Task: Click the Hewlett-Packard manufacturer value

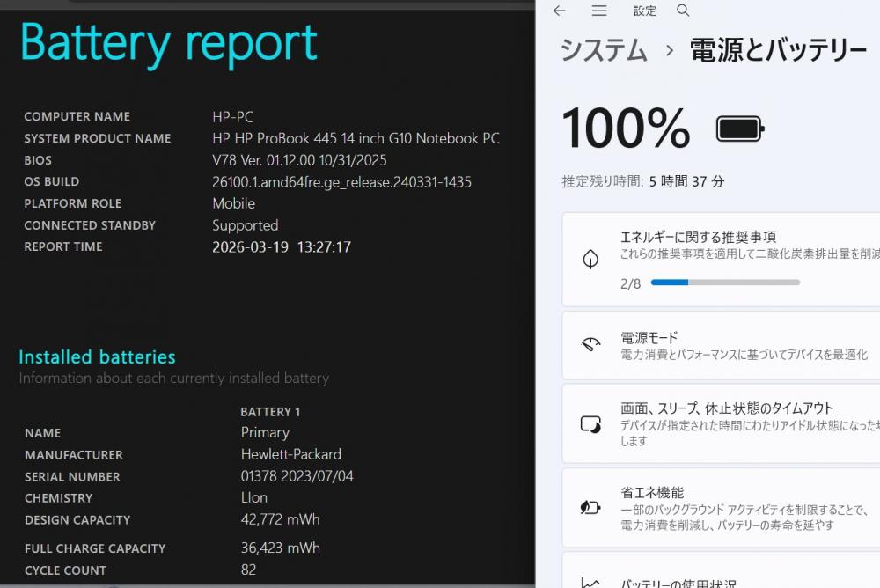Action: 290,454
